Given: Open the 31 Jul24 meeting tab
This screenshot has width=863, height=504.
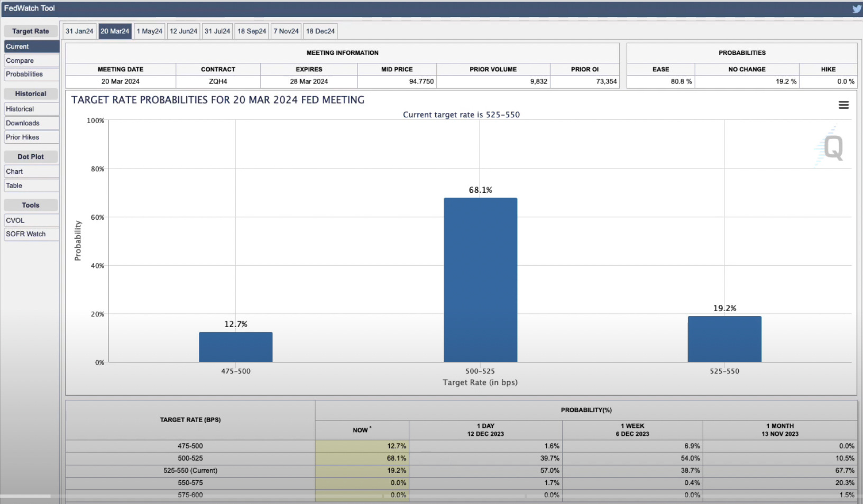Looking at the screenshot, I should (217, 31).
